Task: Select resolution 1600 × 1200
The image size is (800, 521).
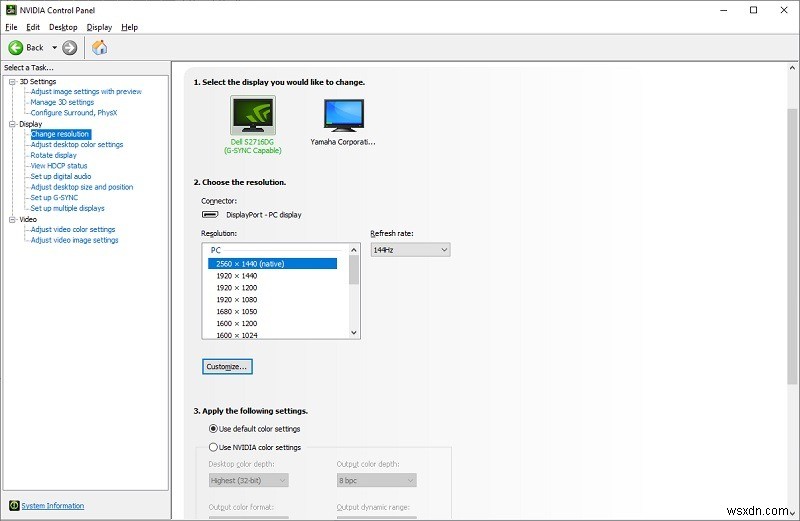Action: tap(237, 324)
